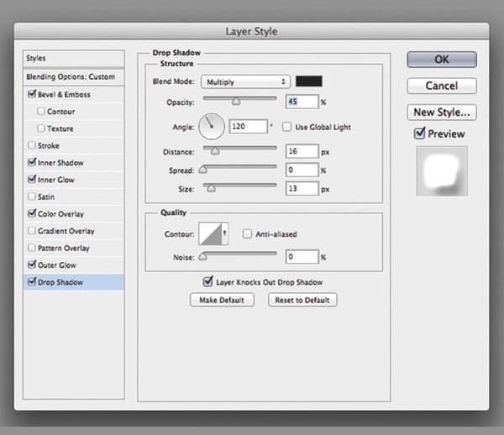The height and width of the screenshot is (435, 504).
Task: Click the layer style preview thumbnail
Action: tap(442, 174)
